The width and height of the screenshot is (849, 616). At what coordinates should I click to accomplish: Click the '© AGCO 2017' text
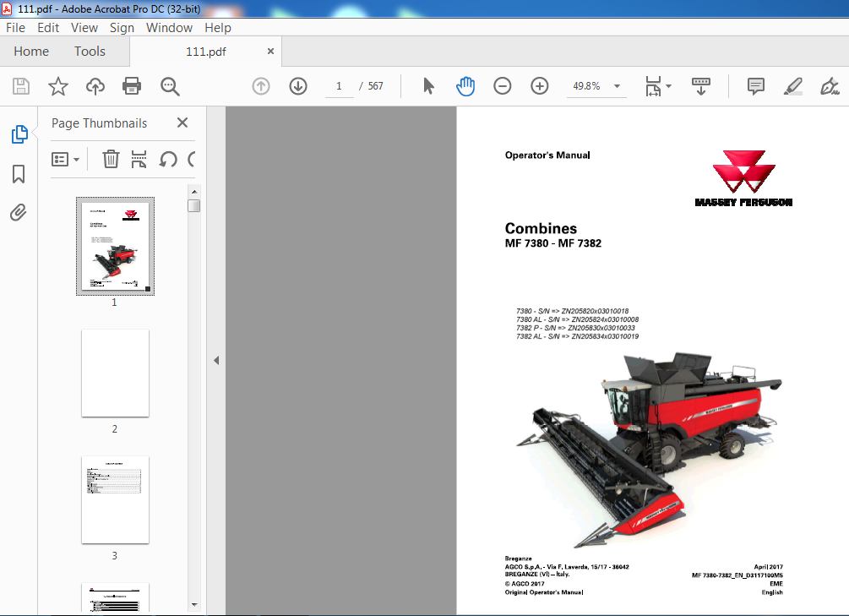(x=525, y=584)
